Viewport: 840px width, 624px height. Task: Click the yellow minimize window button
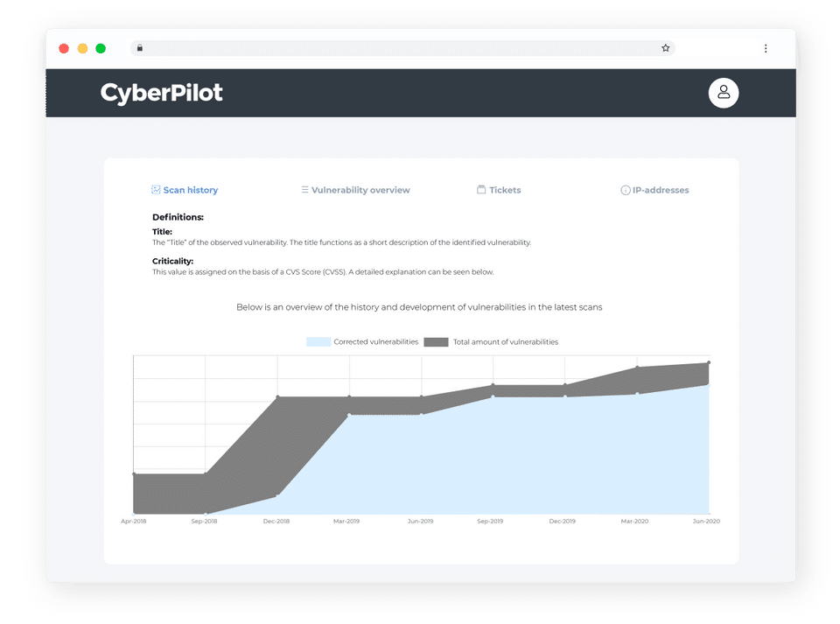point(82,48)
